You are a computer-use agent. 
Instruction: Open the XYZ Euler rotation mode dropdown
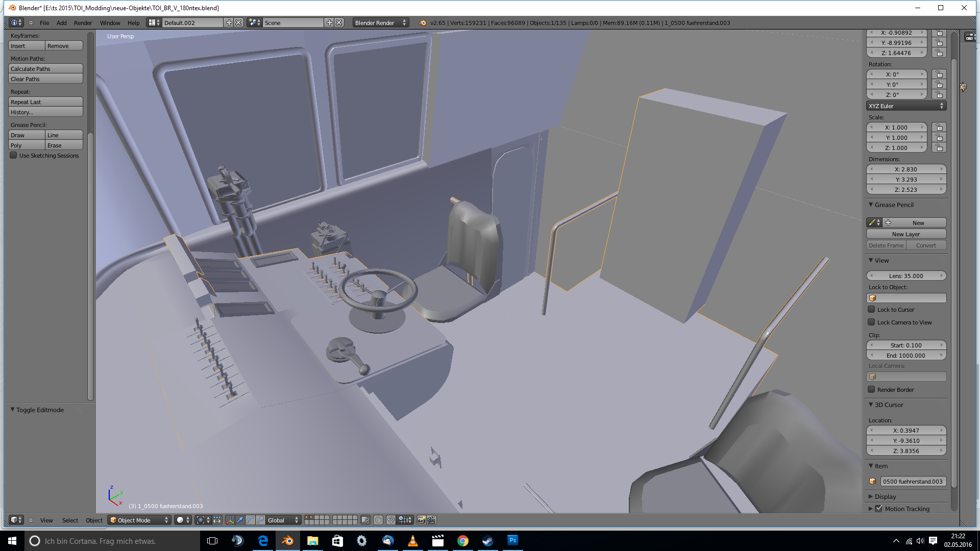(906, 106)
